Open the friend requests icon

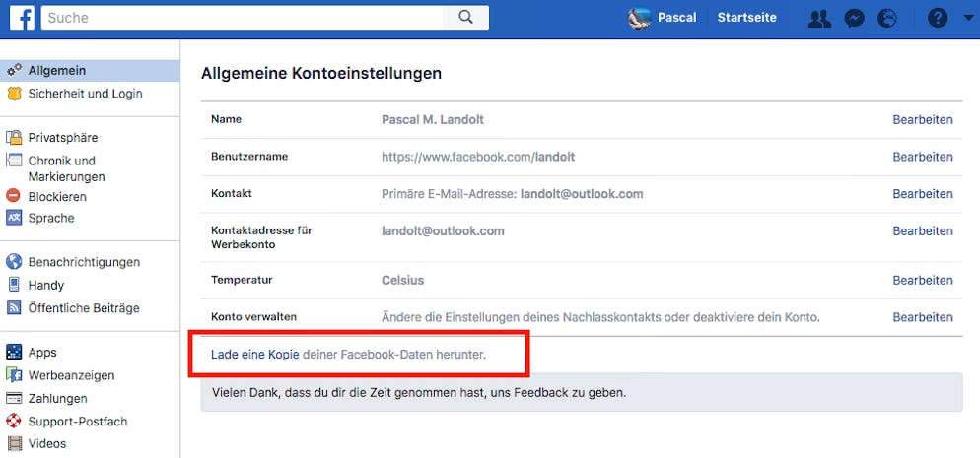819,18
